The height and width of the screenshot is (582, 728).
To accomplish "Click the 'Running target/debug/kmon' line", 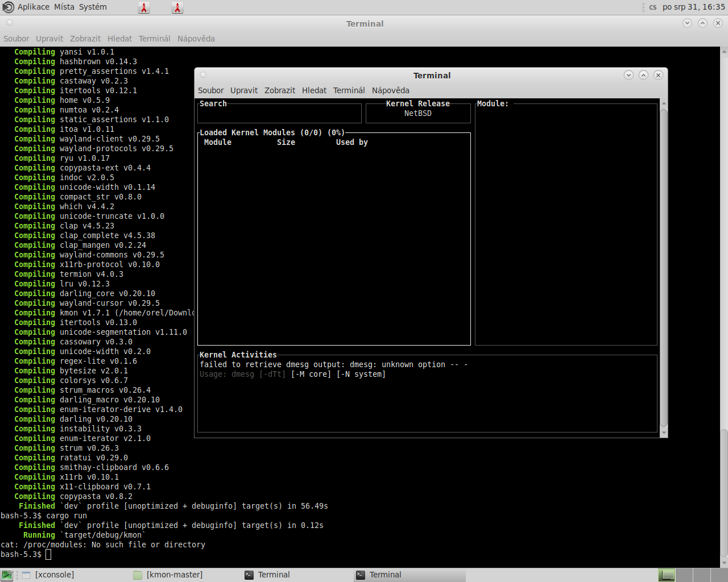I will pos(84,535).
